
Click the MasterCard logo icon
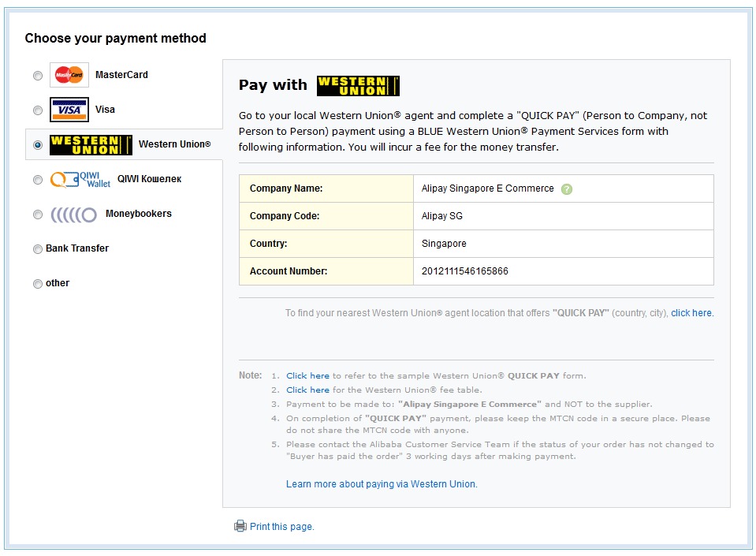(69, 75)
